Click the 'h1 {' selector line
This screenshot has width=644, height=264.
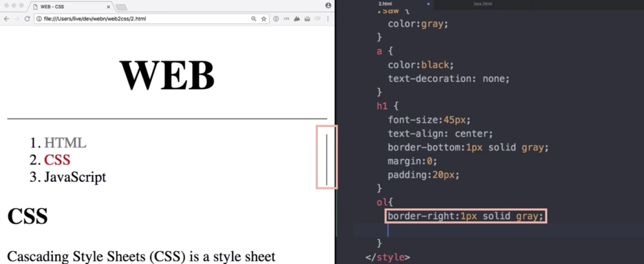(387, 106)
